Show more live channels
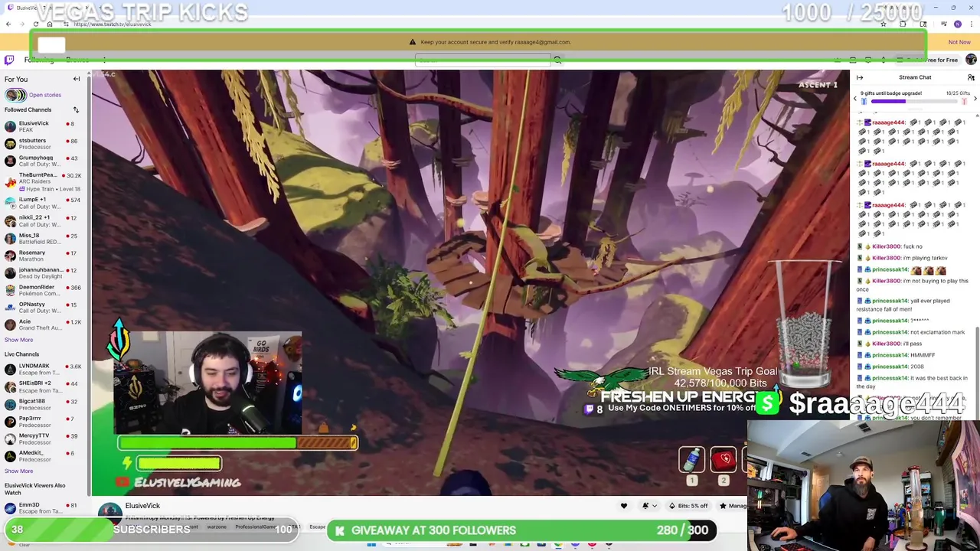 18,471
